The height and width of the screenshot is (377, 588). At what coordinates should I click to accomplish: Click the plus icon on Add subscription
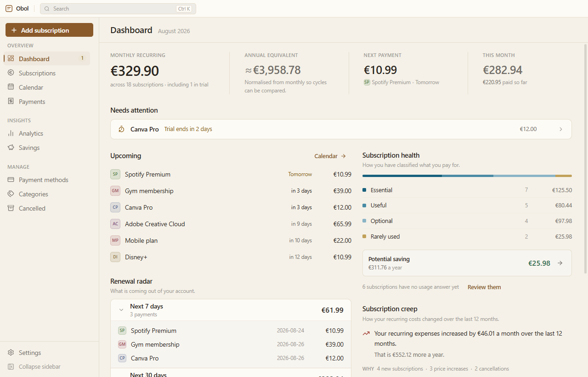click(14, 30)
